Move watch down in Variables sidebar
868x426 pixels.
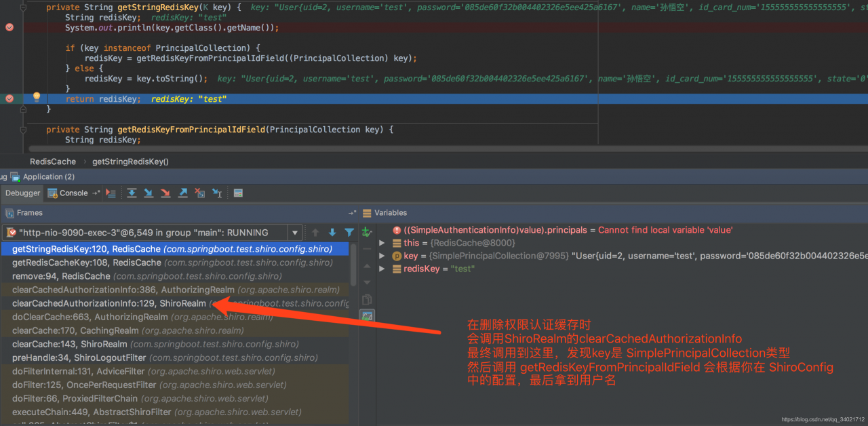pyautogui.click(x=367, y=282)
